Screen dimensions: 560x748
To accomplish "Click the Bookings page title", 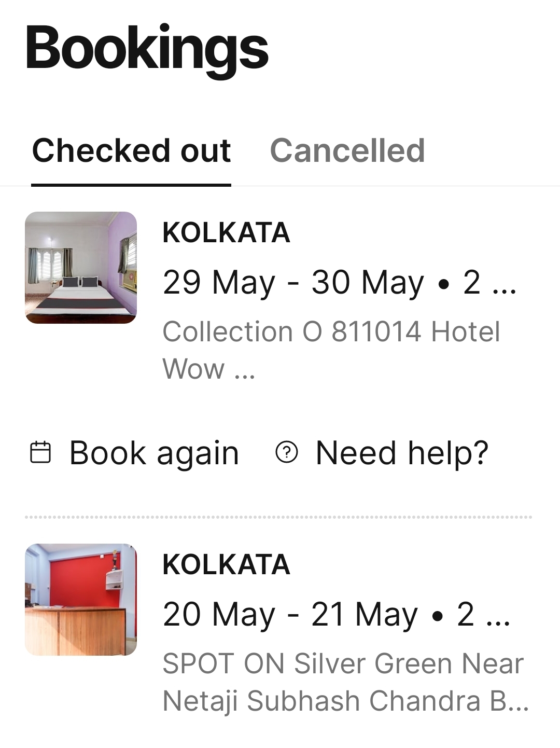I will tap(147, 49).
